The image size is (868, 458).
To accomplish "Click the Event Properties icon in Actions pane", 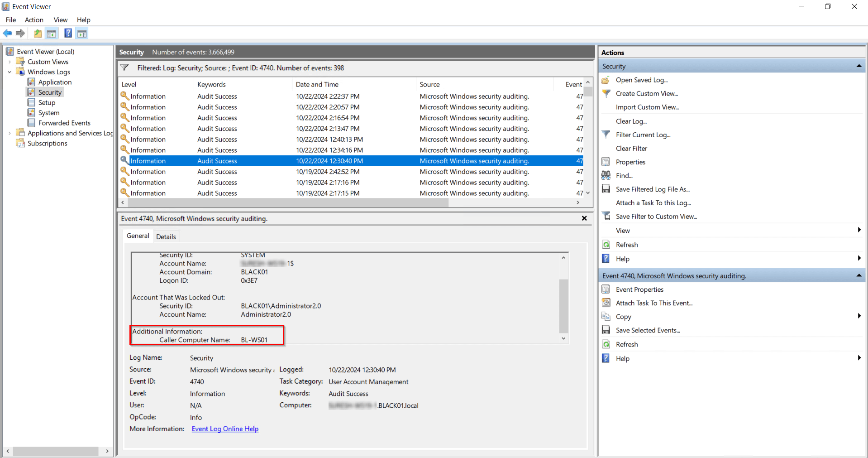I will (x=606, y=289).
